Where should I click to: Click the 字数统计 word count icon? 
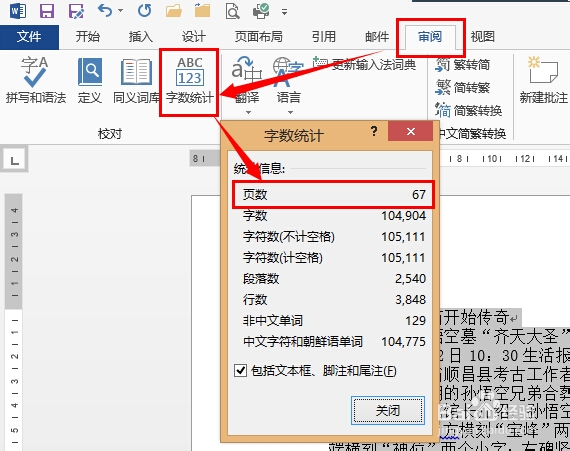point(190,80)
